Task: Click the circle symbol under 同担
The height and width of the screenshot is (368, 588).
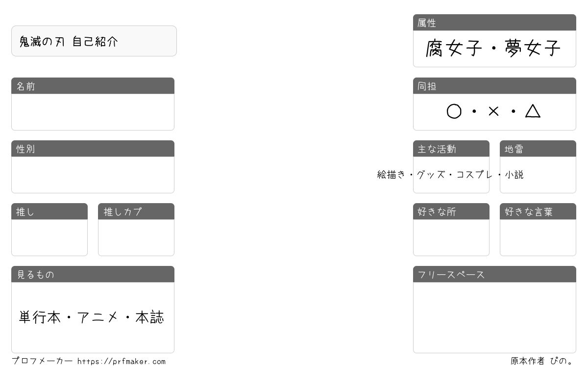Action: (454, 111)
